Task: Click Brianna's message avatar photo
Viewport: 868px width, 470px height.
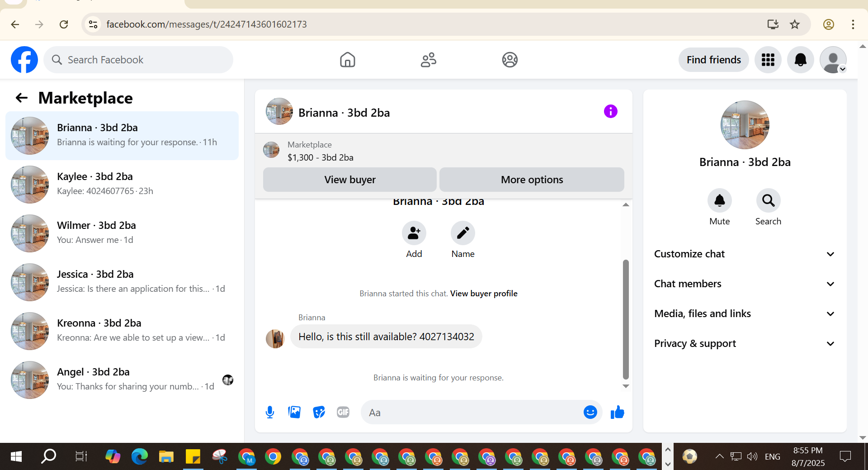Action: pos(275,338)
